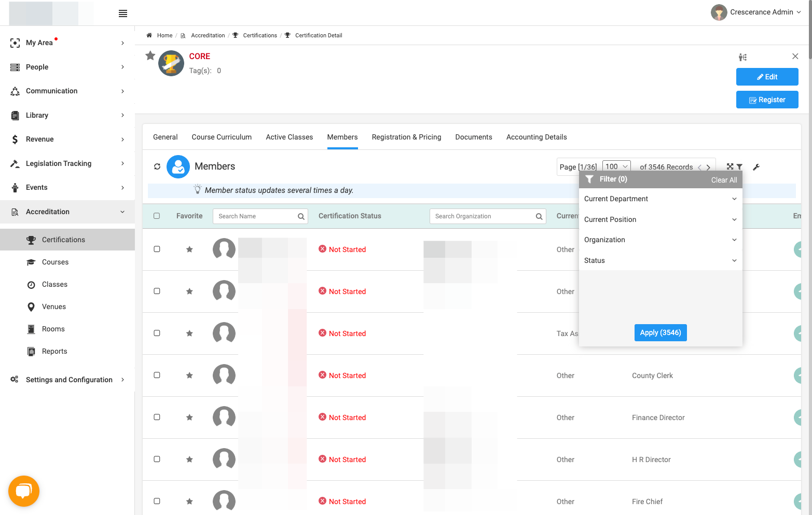Check the H R Director row checkbox

[x=157, y=459]
